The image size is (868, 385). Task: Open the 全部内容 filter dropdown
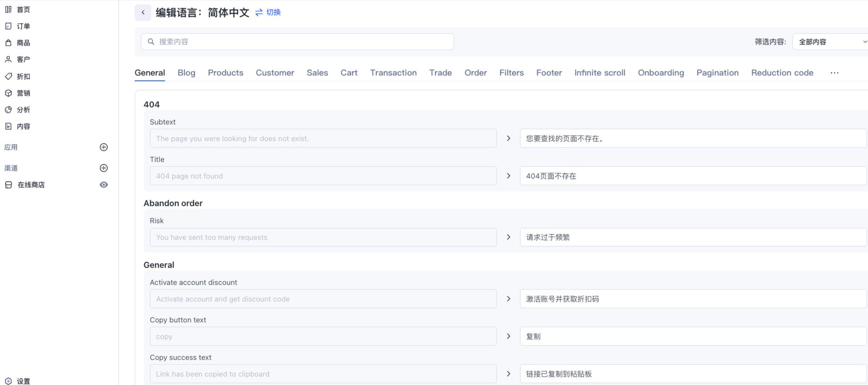coord(830,42)
